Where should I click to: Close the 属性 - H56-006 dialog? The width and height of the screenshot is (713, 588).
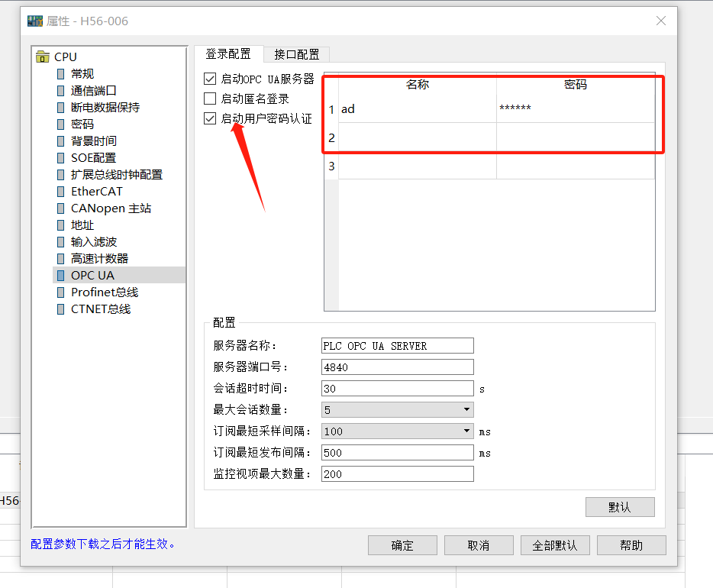(x=660, y=21)
